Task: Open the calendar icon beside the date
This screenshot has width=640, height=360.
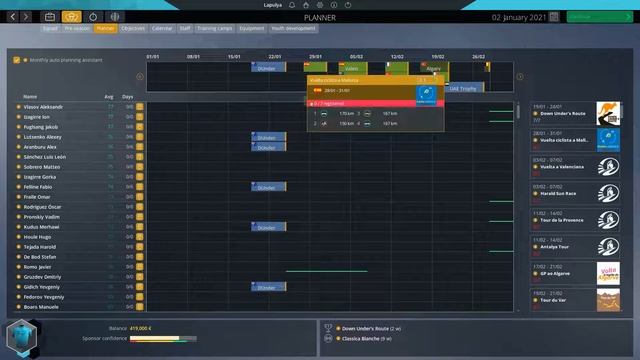Action: [x=554, y=17]
